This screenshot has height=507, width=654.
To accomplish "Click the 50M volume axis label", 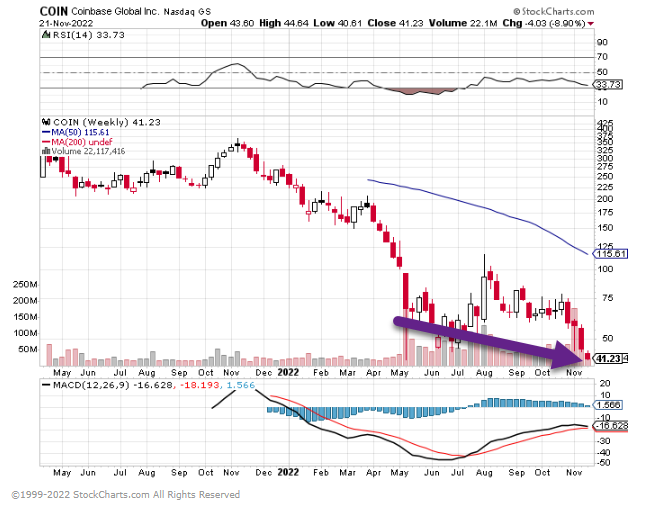I will [28, 349].
